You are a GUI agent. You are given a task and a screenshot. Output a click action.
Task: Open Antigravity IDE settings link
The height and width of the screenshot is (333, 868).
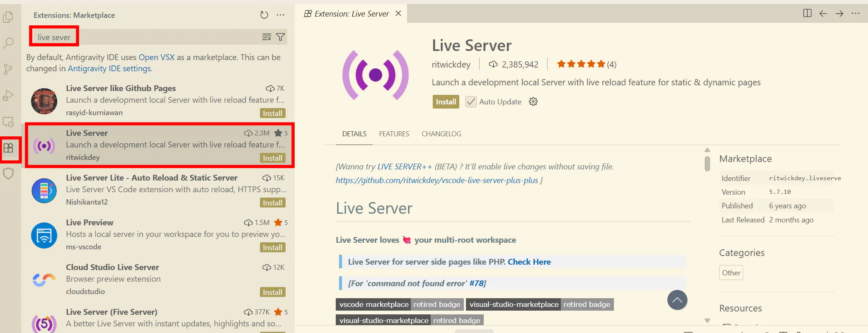point(109,68)
